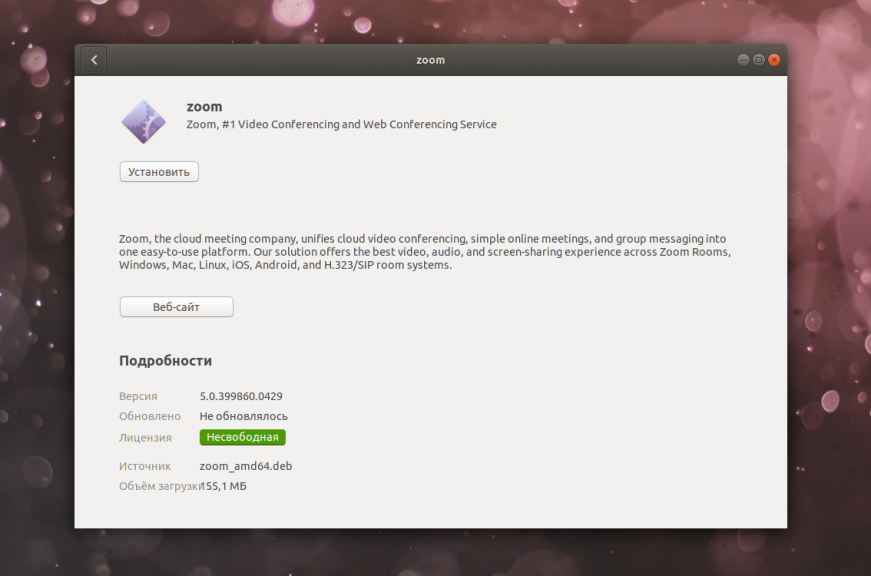Go back using the header arrow button
Screen dimensions: 871x576
(x=94, y=60)
